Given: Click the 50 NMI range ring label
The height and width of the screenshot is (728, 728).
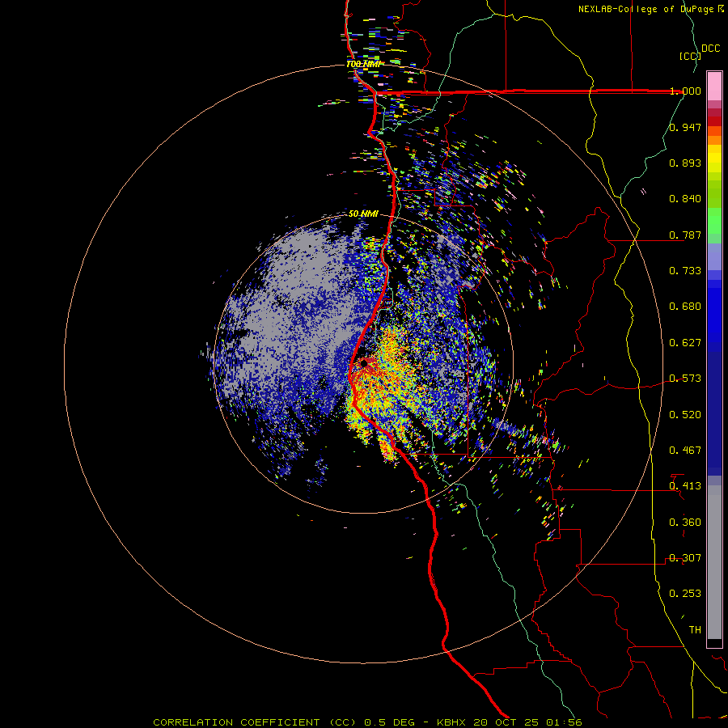Looking at the screenshot, I should tap(363, 214).
